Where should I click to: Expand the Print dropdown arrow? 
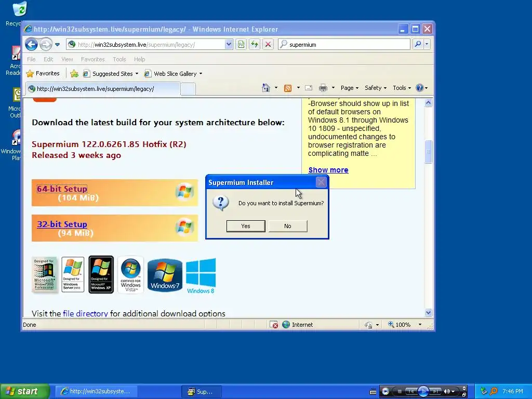tap(333, 88)
